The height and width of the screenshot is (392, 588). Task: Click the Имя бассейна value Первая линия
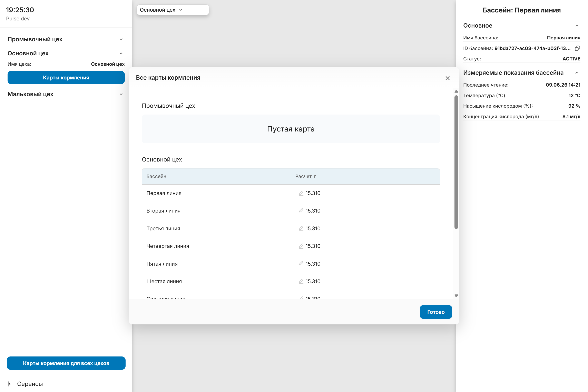[x=563, y=38]
